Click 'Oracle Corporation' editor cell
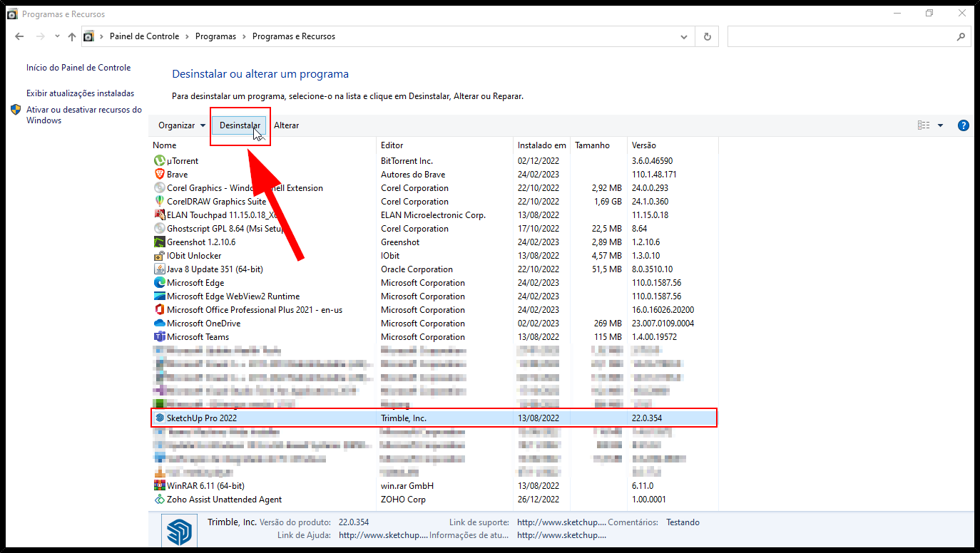Image resolution: width=980 pixels, height=553 pixels. click(x=417, y=269)
